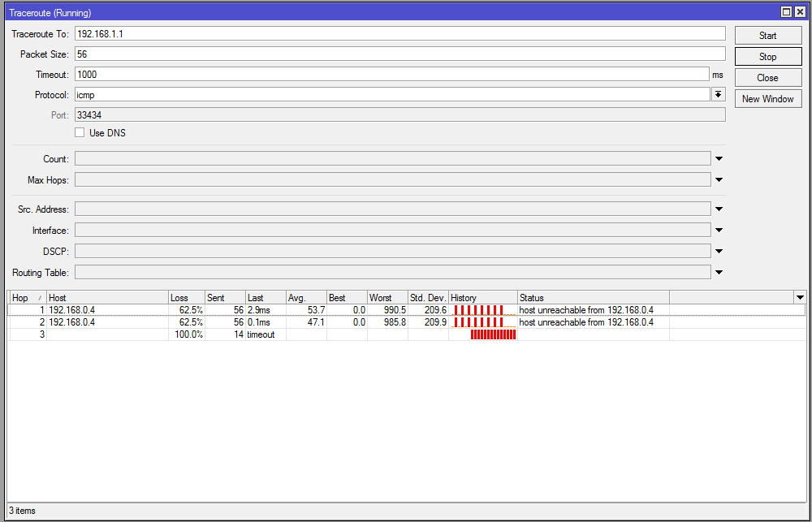Image resolution: width=812 pixels, height=522 pixels.
Task: Open the table column selector dropdown
Action: tap(800, 298)
